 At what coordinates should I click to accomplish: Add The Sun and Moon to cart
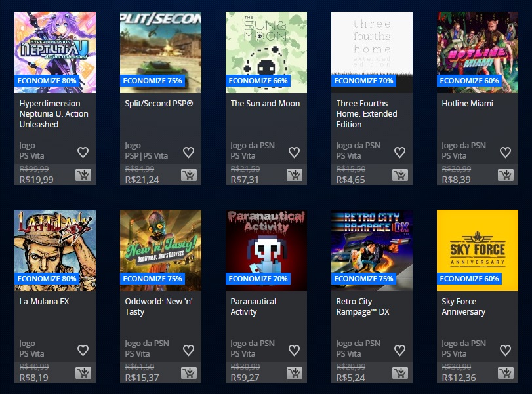coord(295,175)
